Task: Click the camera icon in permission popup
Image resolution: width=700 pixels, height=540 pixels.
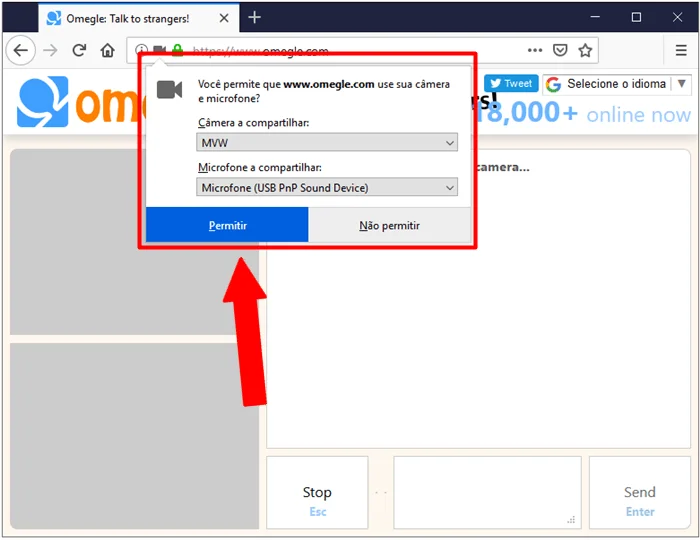Action: (170, 90)
